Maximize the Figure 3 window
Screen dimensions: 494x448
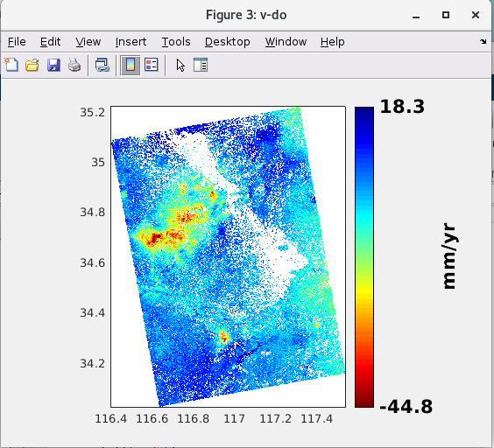[x=446, y=15]
